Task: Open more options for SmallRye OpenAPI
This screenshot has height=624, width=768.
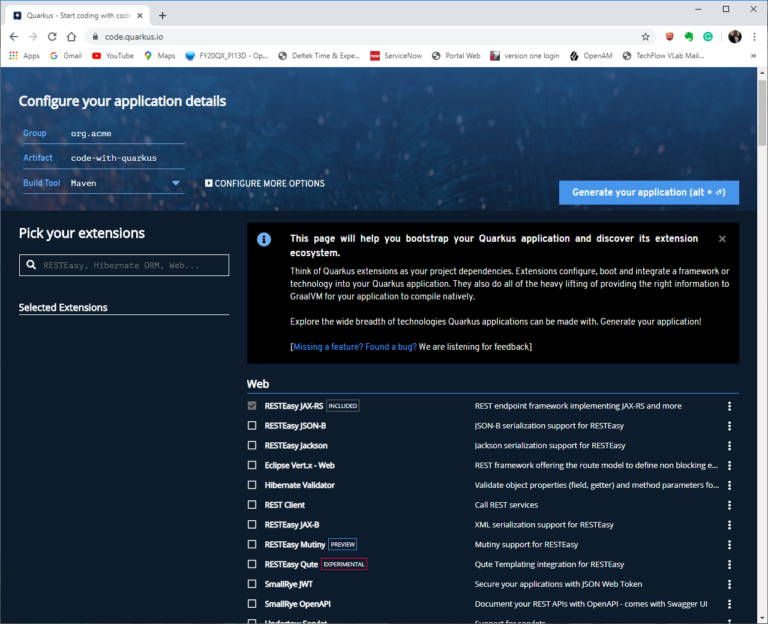Action: click(x=729, y=604)
